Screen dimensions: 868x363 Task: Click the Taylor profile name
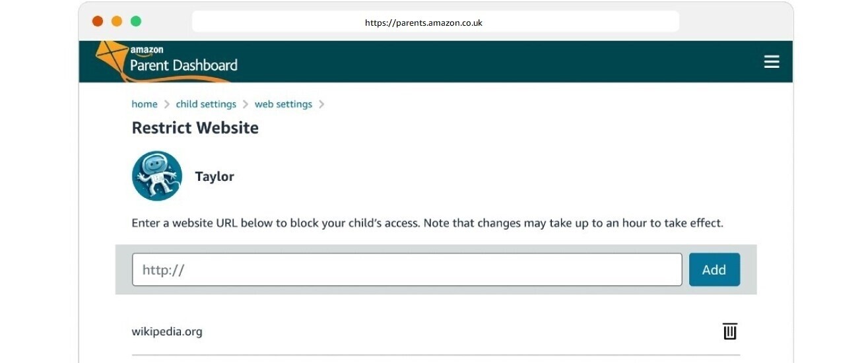215,177
